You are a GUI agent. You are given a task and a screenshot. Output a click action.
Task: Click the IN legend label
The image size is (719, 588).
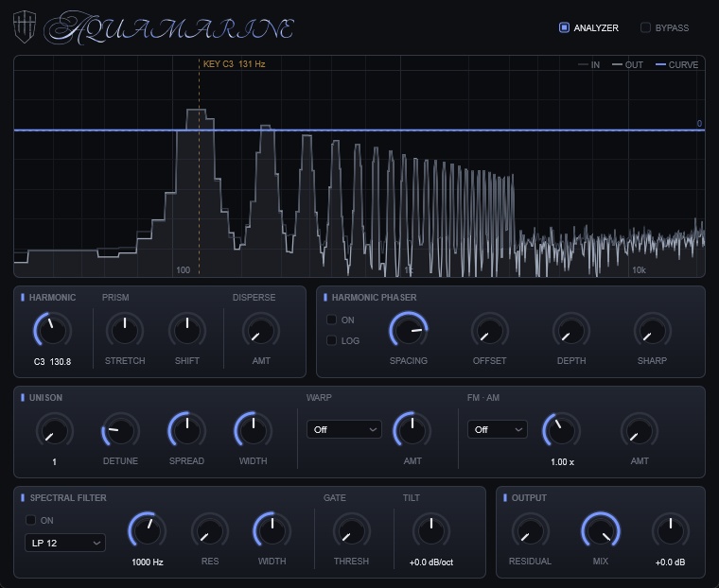pyautogui.click(x=595, y=64)
